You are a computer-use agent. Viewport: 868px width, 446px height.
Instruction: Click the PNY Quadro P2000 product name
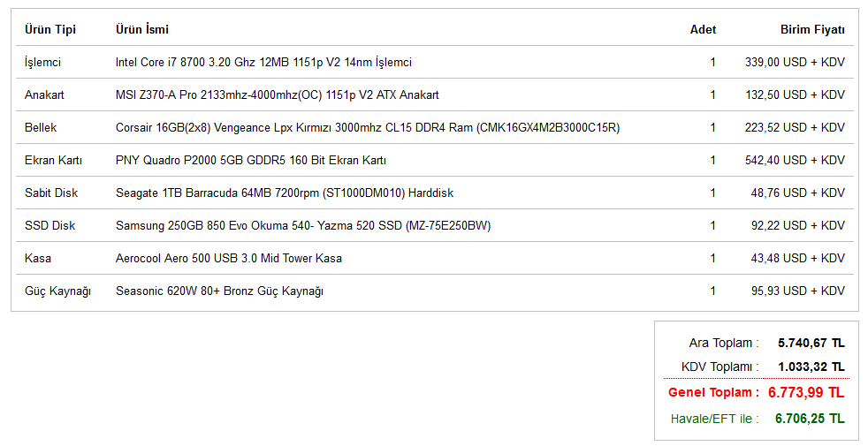(x=251, y=161)
